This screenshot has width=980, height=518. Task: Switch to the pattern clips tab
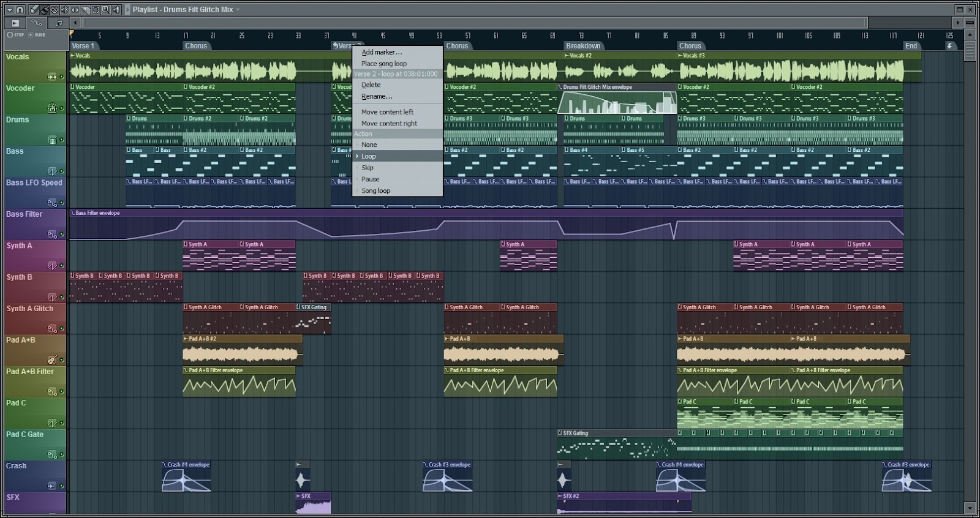pos(59,23)
